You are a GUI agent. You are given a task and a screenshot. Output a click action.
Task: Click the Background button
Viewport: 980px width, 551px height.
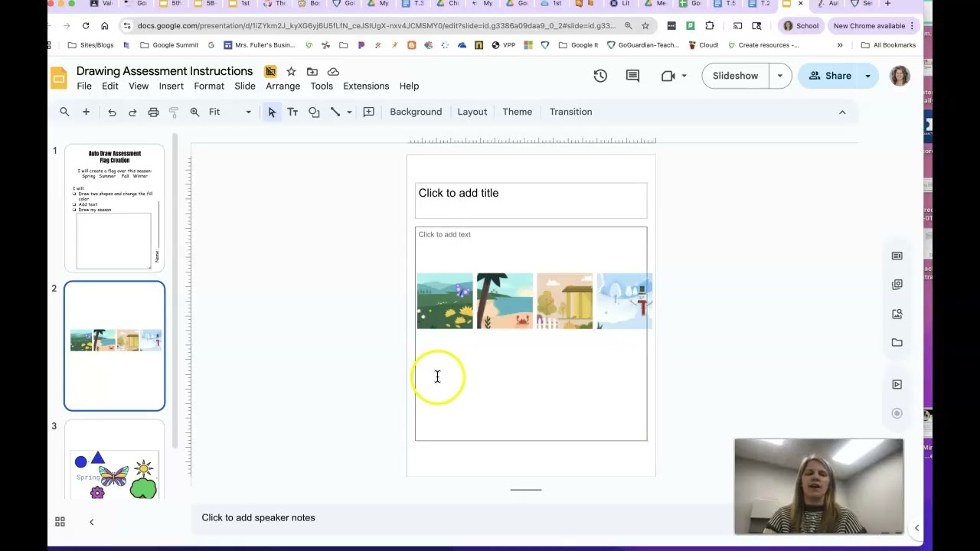(x=416, y=112)
